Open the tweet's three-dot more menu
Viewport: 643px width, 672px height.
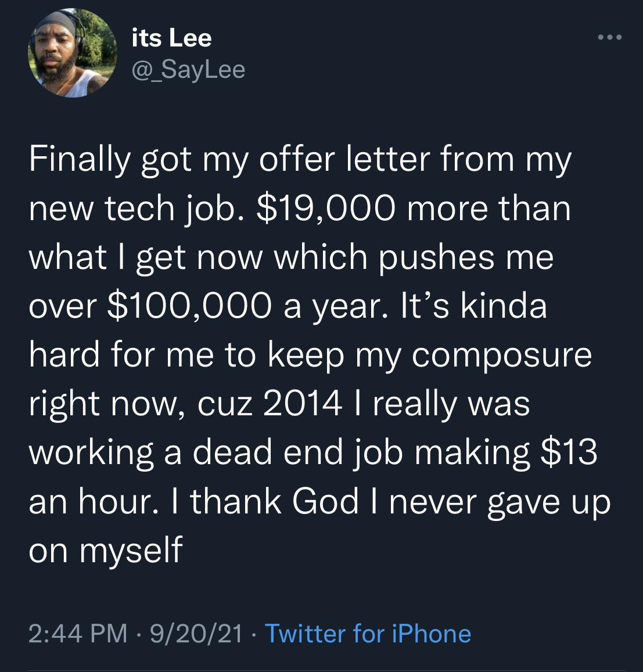[610, 38]
